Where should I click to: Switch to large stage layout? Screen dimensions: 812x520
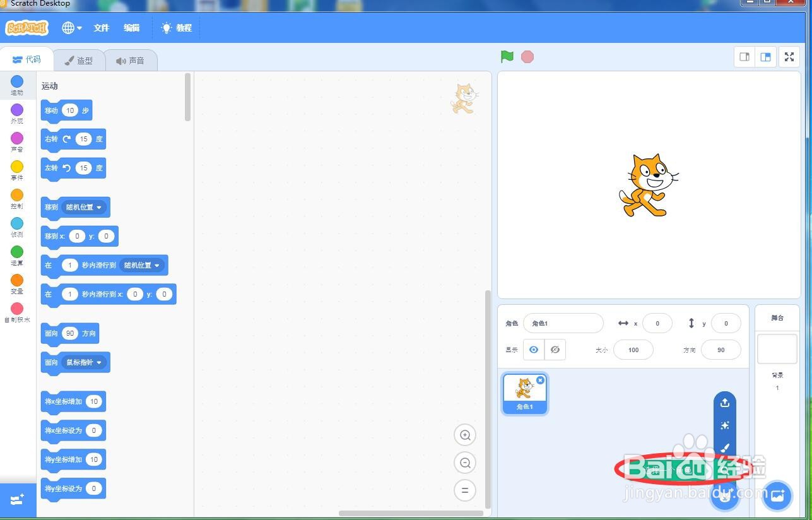point(765,57)
